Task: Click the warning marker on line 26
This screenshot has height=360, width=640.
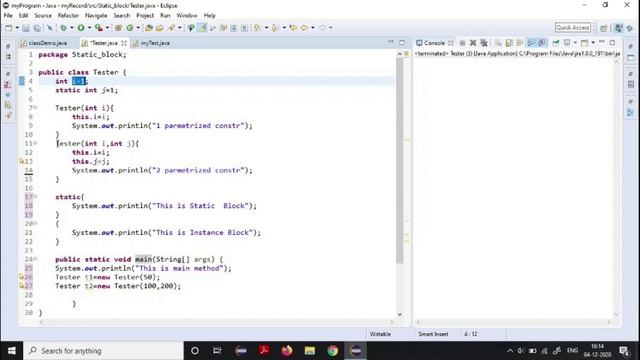Action: click(22, 277)
